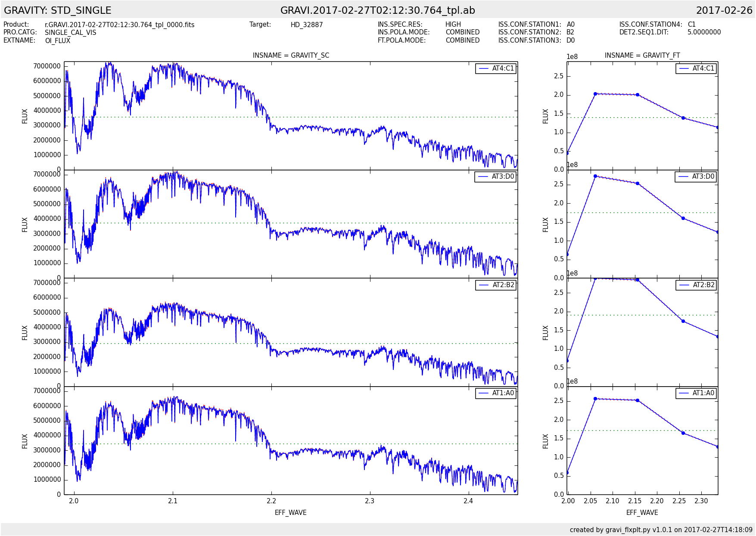This screenshot has height=536, width=756.
Task: Click the DET2.SEQ1.DIT value 5.0000000
Action: [x=704, y=32]
